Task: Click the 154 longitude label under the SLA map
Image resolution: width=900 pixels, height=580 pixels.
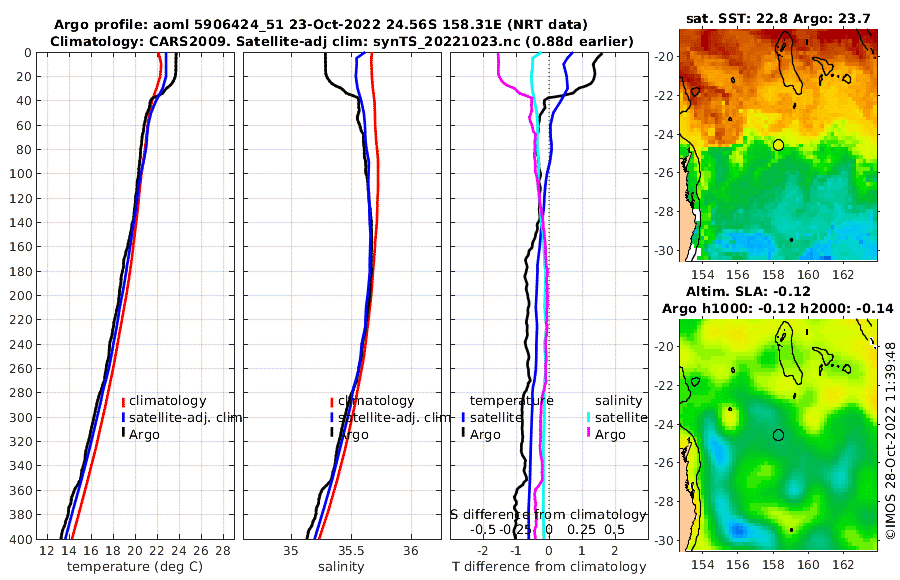Action: (x=703, y=565)
